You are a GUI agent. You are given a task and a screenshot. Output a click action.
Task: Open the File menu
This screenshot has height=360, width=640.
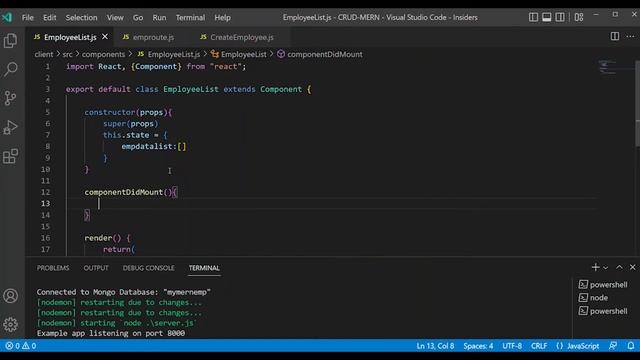(28, 18)
